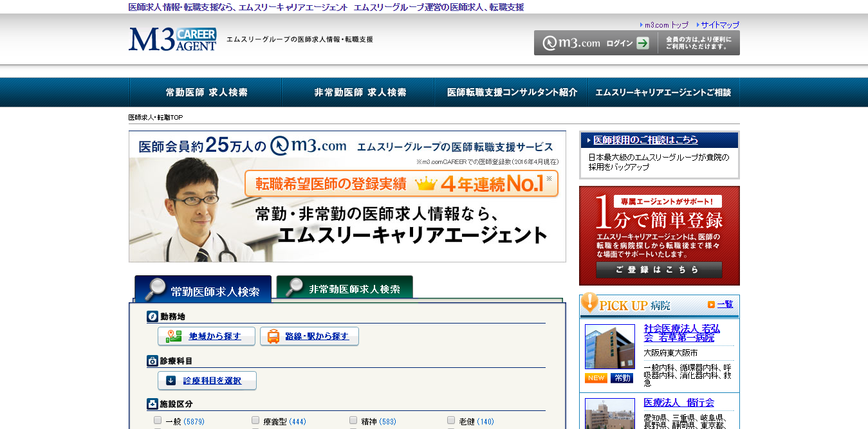Click the map icon beside 地域から探す
This screenshot has width=868, height=429.
click(x=173, y=336)
